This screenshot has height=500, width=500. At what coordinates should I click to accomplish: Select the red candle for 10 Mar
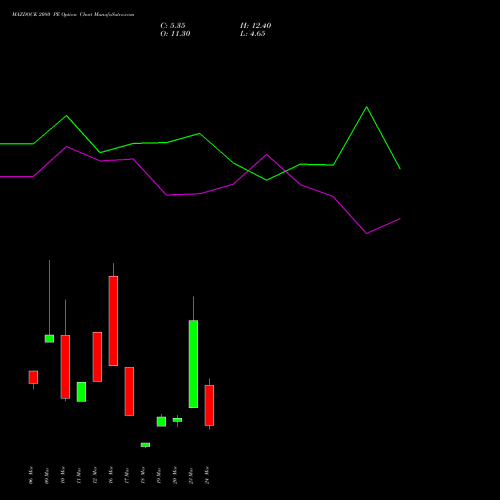tap(65, 367)
